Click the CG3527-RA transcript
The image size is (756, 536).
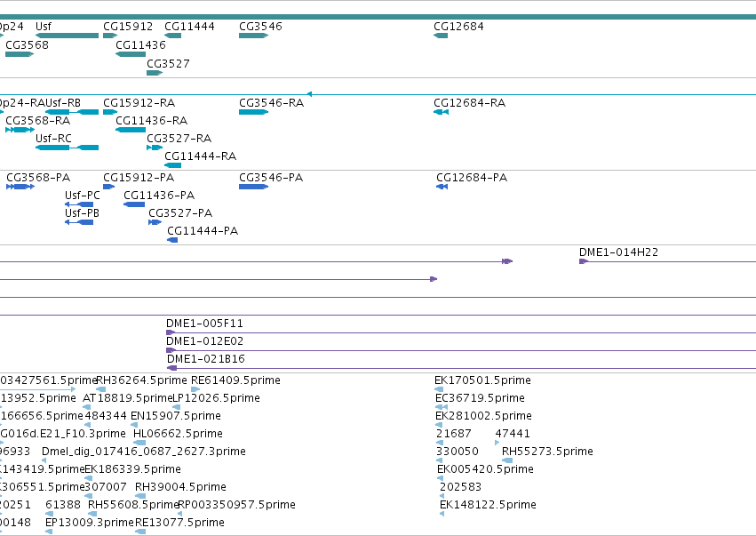coord(155,148)
